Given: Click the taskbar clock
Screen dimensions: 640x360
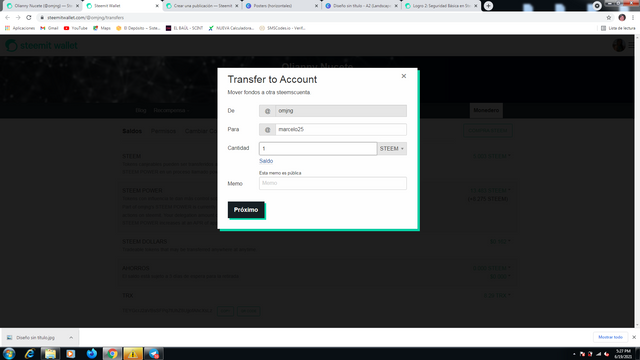Looking at the screenshot, I should click(623, 353).
